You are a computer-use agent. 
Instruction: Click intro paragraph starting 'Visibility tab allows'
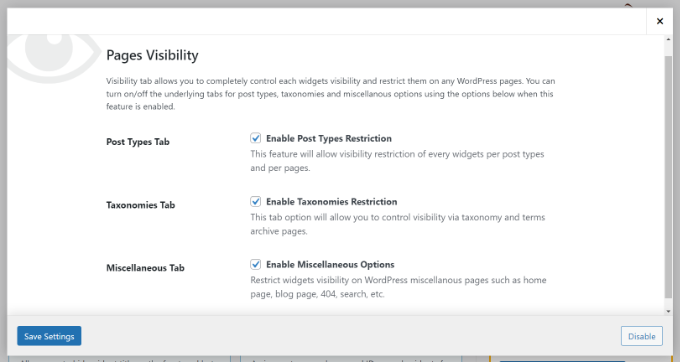point(330,94)
